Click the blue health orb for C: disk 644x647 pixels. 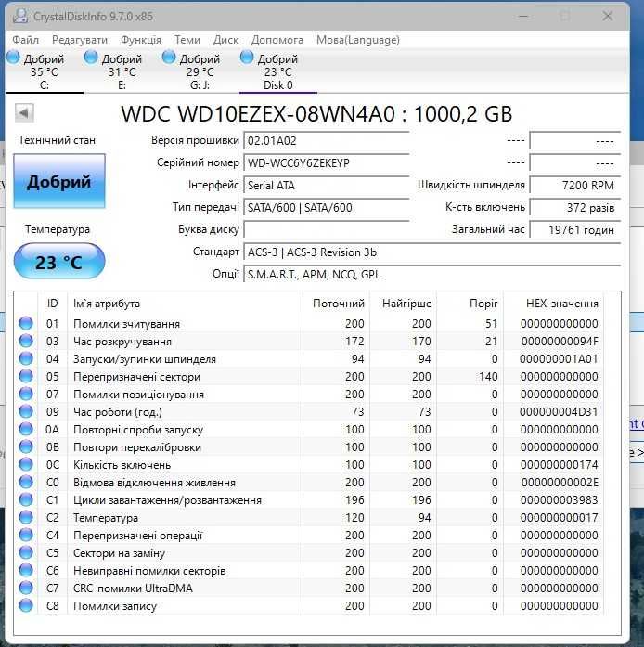click(x=13, y=57)
